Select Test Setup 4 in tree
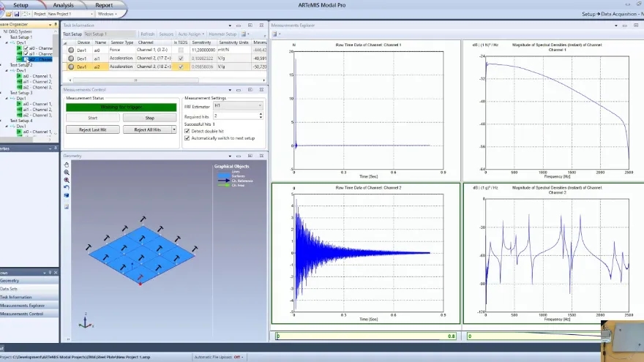 (x=21, y=121)
